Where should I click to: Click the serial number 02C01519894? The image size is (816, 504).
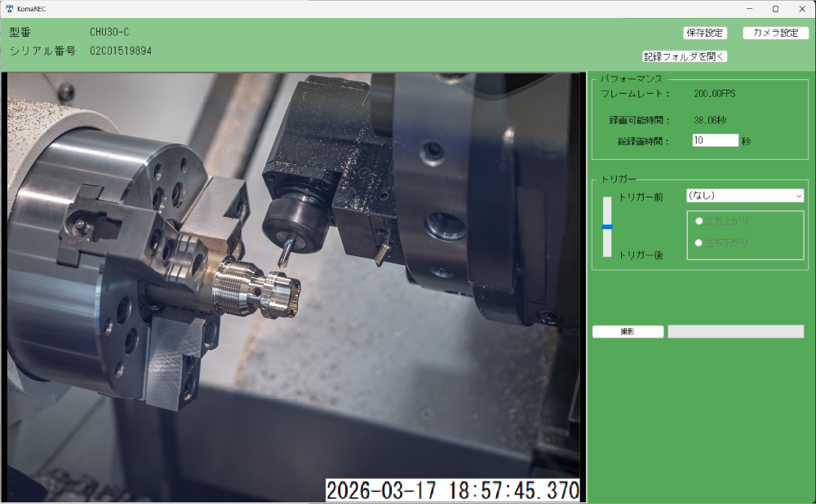(x=121, y=51)
